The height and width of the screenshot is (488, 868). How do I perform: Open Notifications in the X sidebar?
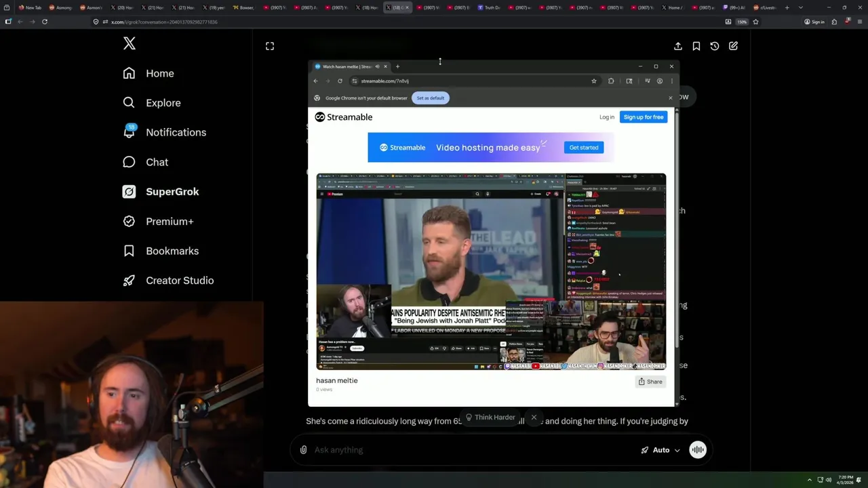(x=164, y=132)
